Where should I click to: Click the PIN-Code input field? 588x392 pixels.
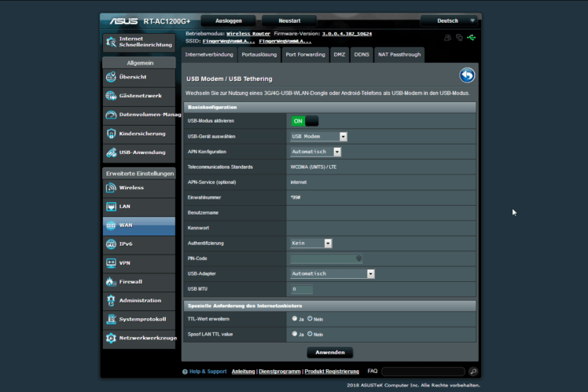tap(326, 258)
